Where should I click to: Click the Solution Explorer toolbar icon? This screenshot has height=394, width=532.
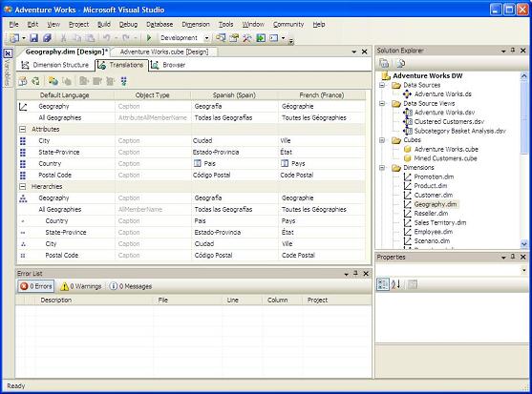221,38
